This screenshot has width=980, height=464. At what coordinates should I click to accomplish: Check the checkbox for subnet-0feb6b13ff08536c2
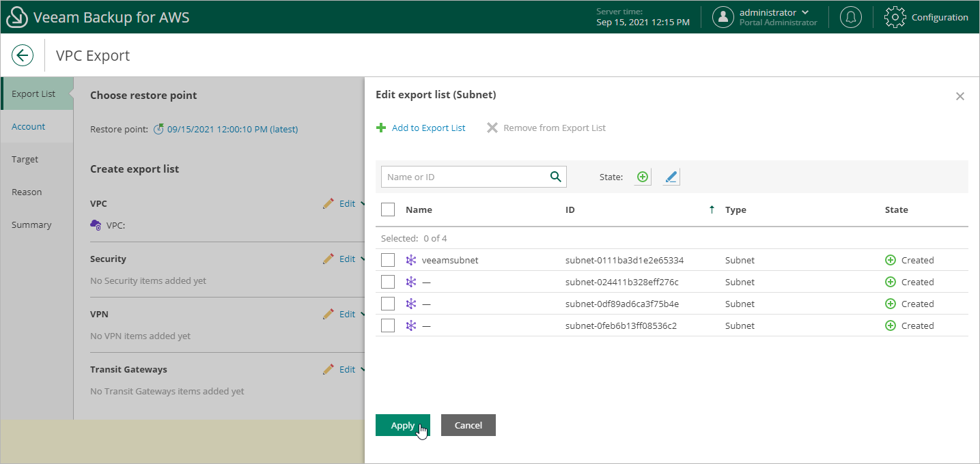[x=388, y=325]
